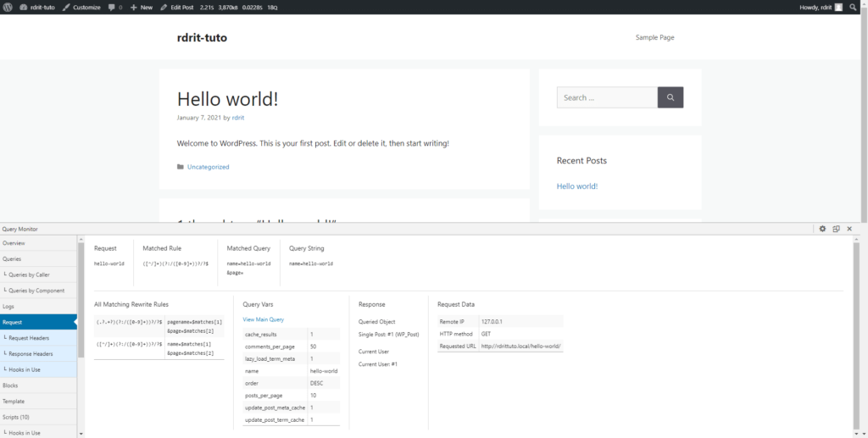Click inside the Search field
This screenshot has width=868, height=438.
coord(606,97)
